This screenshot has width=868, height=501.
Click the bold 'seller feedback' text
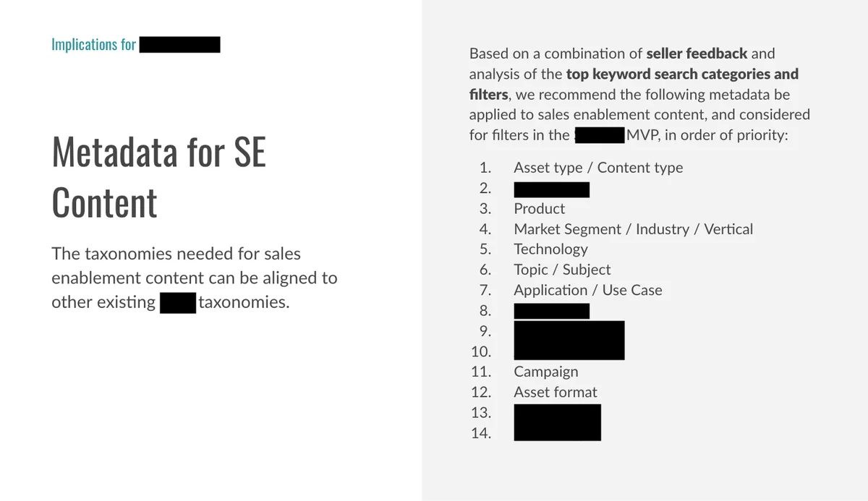coord(697,53)
